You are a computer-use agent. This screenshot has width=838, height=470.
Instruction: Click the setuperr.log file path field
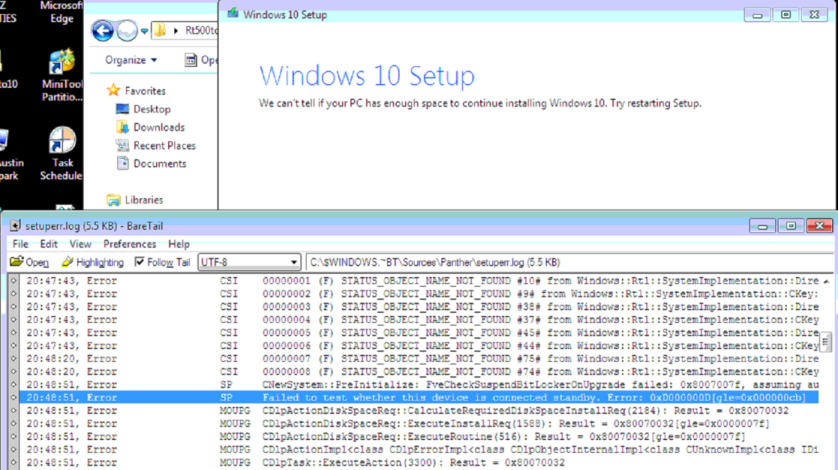tap(572, 262)
